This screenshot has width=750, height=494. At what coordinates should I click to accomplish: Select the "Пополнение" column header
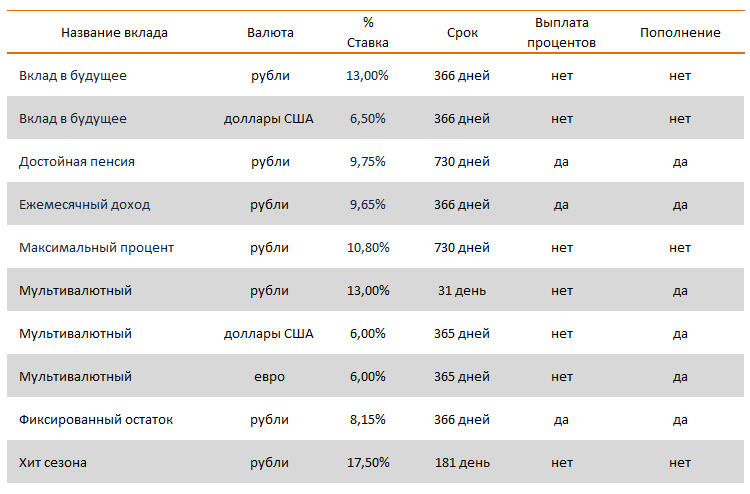(x=680, y=33)
